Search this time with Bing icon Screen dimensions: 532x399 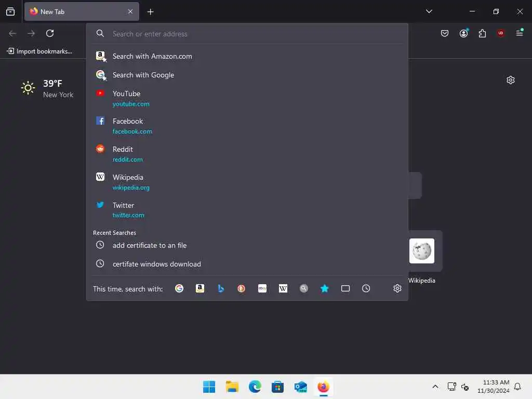(x=221, y=288)
